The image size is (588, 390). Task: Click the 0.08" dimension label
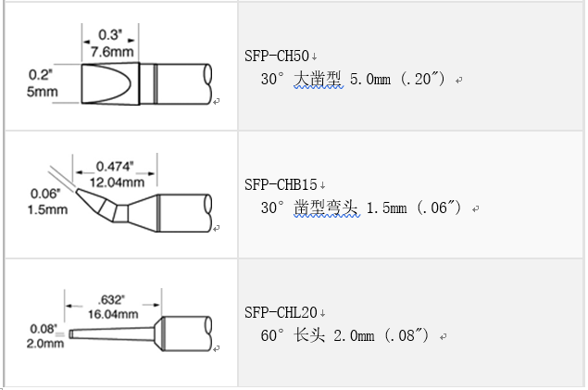click(42, 328)
